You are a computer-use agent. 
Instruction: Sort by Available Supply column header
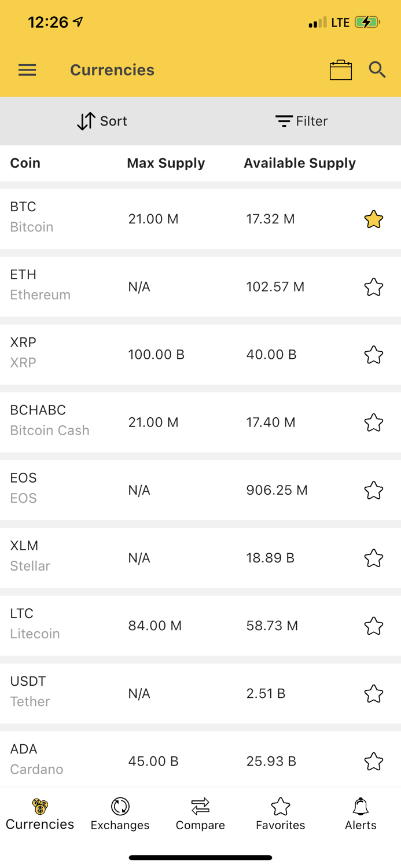tap(300, 163)
